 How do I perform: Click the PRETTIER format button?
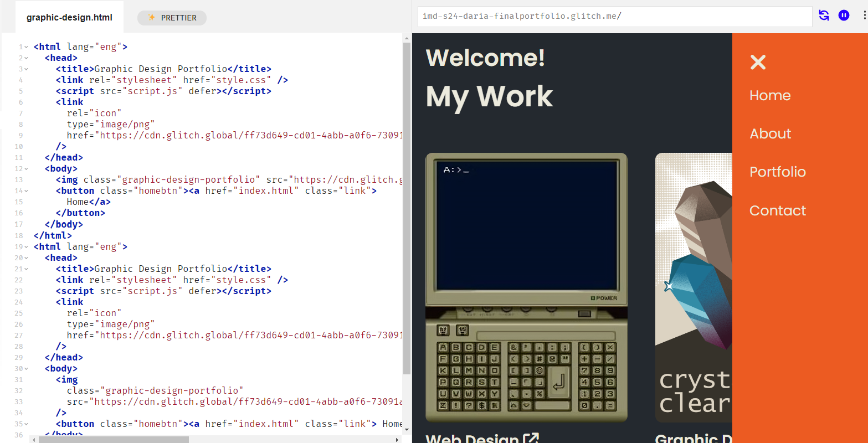click(x=172, y=18)
